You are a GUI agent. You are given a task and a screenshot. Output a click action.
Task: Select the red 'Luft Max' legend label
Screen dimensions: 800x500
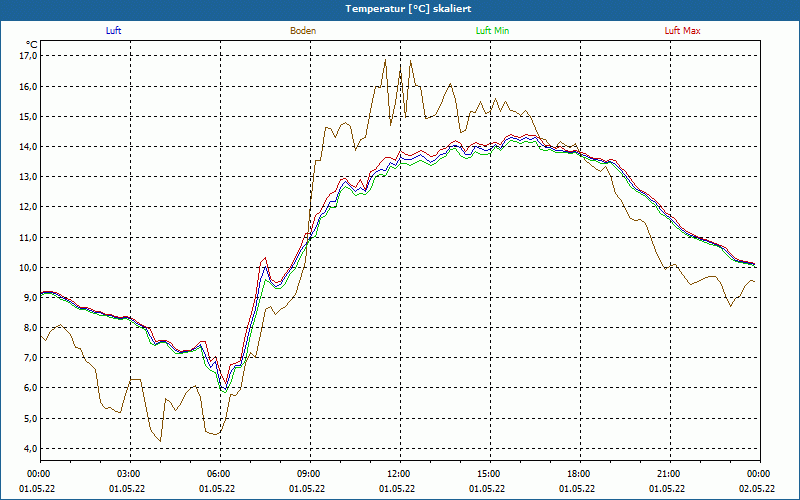682,31
